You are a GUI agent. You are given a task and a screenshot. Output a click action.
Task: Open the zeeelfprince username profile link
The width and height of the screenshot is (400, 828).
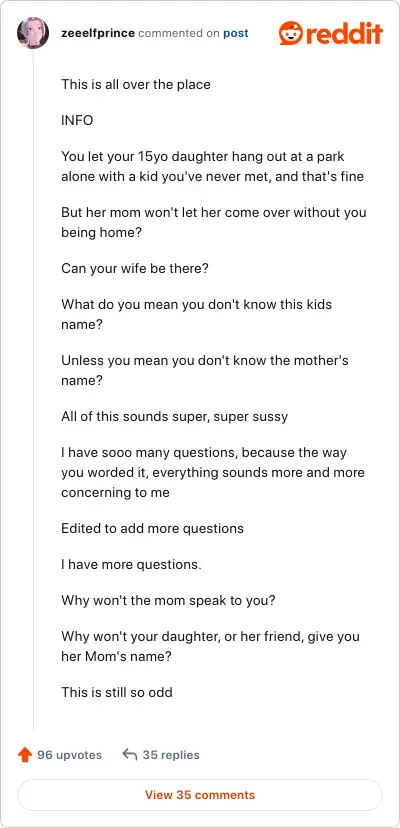coord(98,33)
